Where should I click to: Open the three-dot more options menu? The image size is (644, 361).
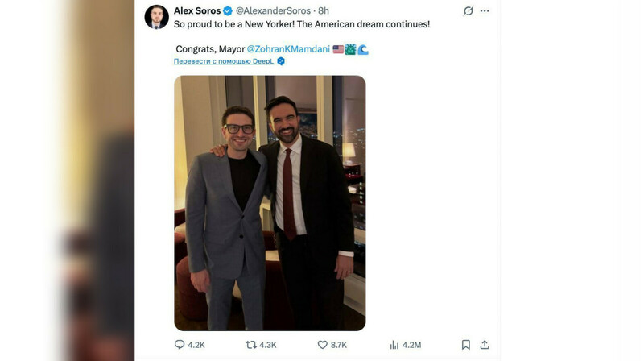(485, 11)
